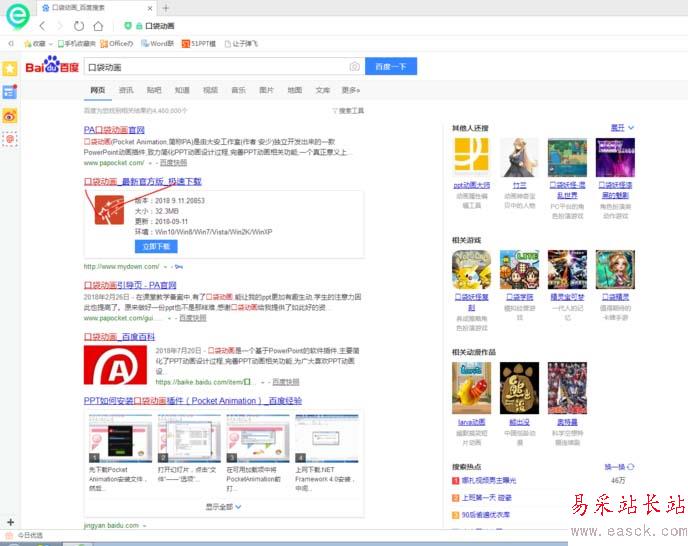This screenshot has height=546, width=688.
Task: Click step 1 thumbnail in Baidu Jingyan result
Action: 120,438
